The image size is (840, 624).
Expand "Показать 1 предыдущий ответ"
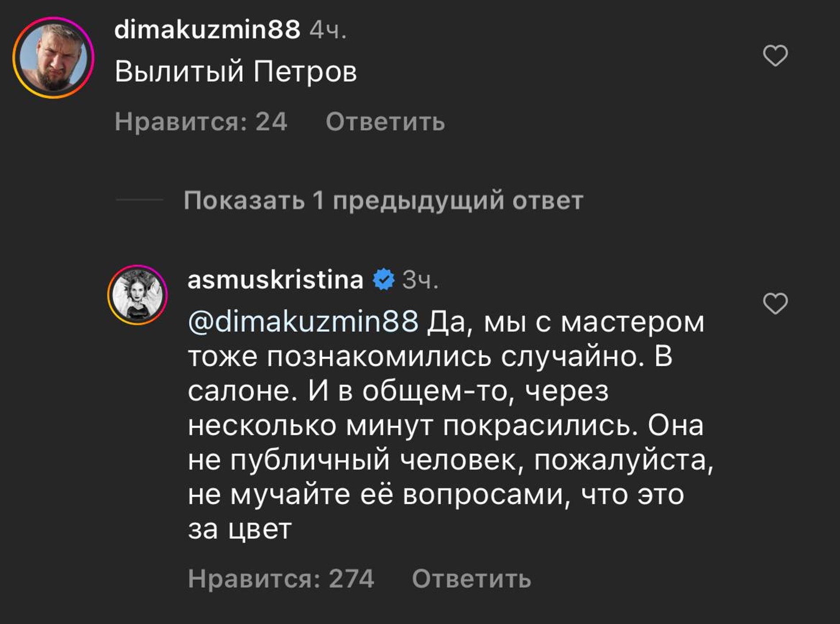[x=383, y=200]
